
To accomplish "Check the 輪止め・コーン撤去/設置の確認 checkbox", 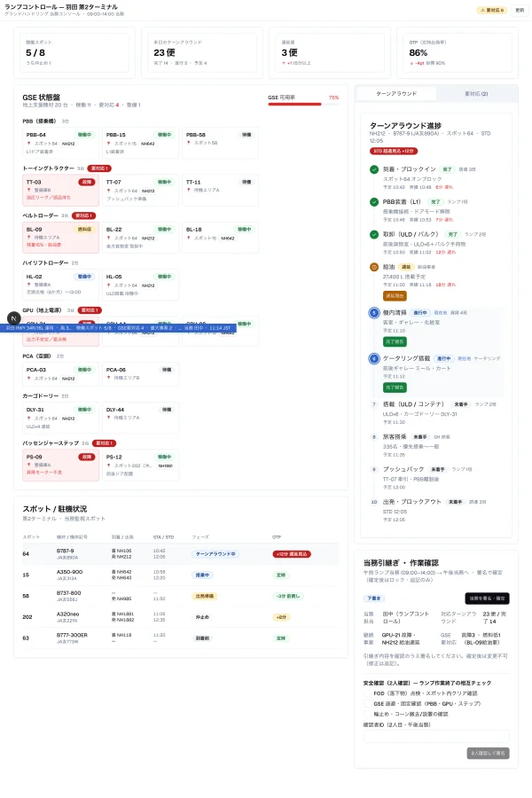I will tap(367, 714).
